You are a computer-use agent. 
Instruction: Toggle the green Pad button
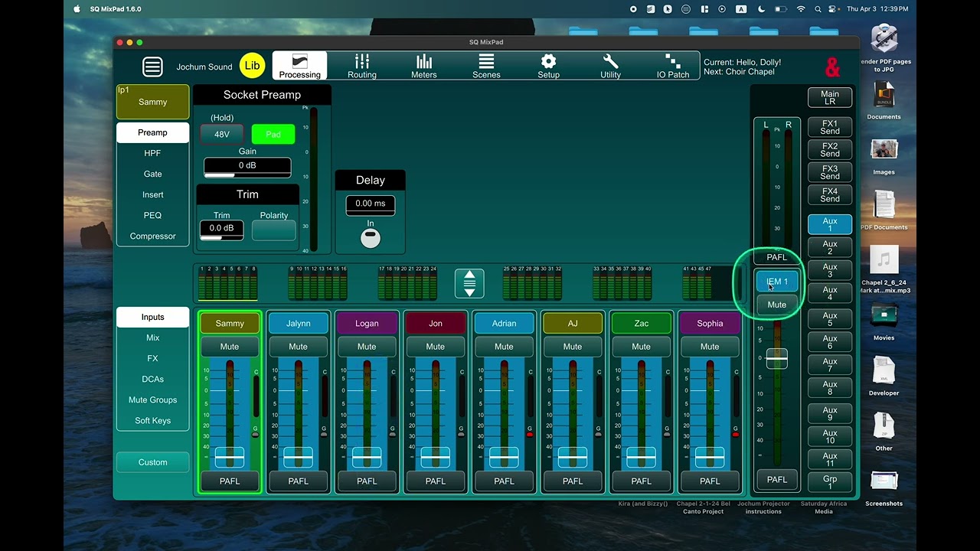[273, 134]
